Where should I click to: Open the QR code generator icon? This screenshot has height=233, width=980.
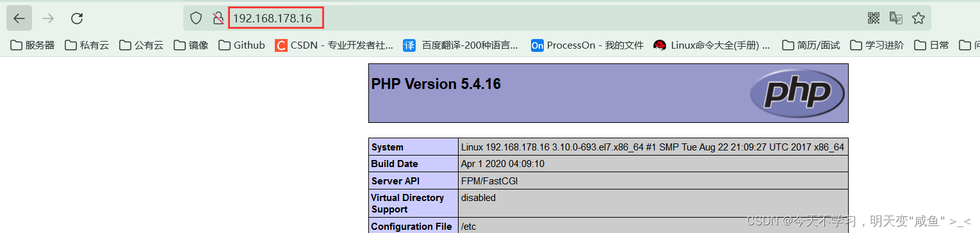click(874, 18)
